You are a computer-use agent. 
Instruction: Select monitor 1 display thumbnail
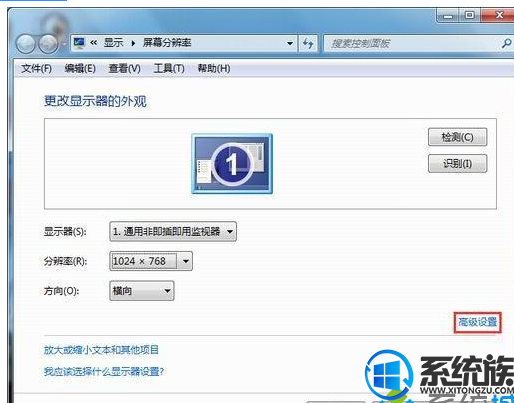pyautogui.click(x=232, y=164)
